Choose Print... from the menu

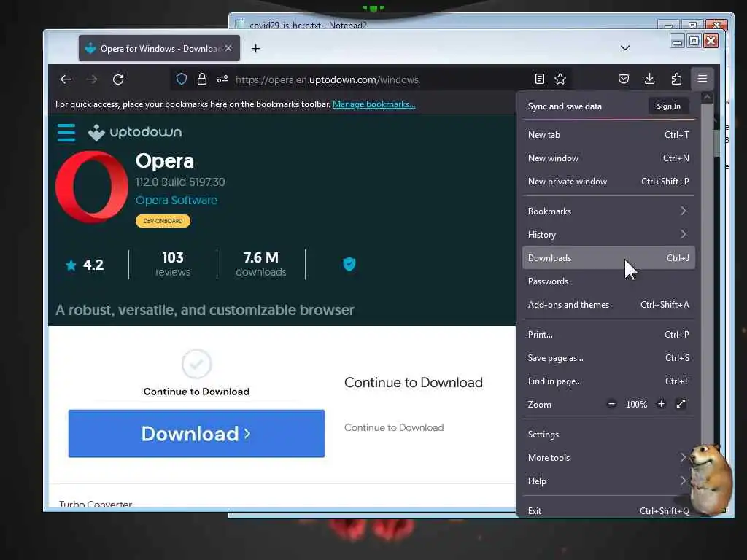(x=608, y=334)
